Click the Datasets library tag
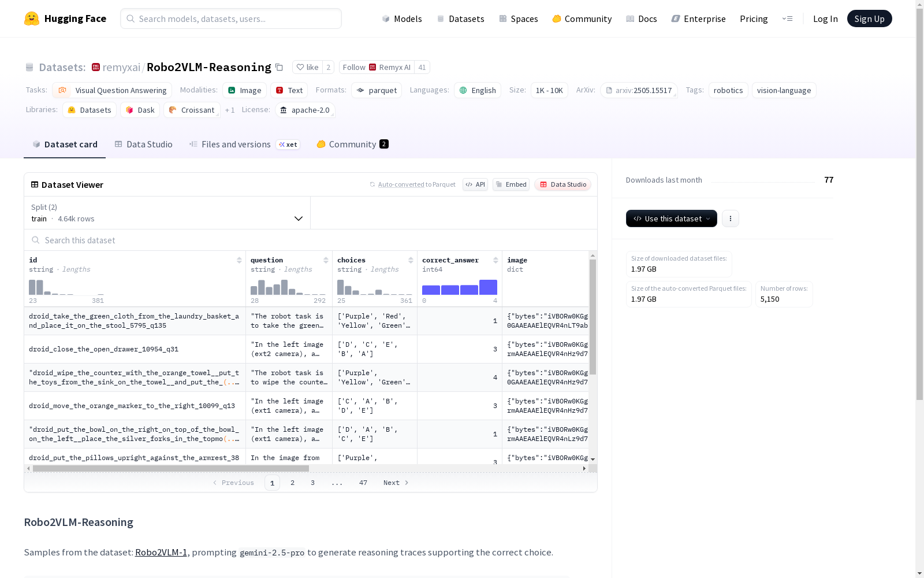 point(90,110)
